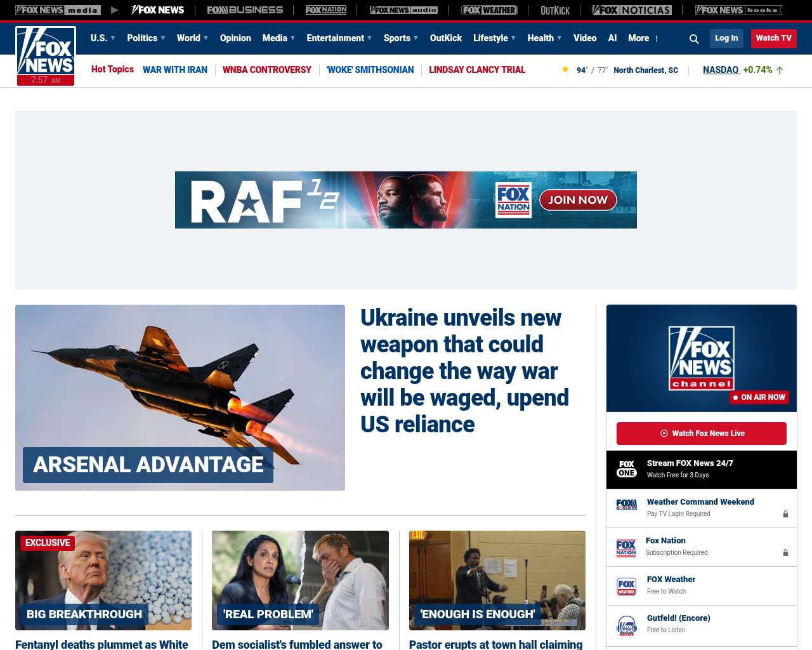Open the search magnifier icon
Screen dimensions: 812x650
point(694,39)
